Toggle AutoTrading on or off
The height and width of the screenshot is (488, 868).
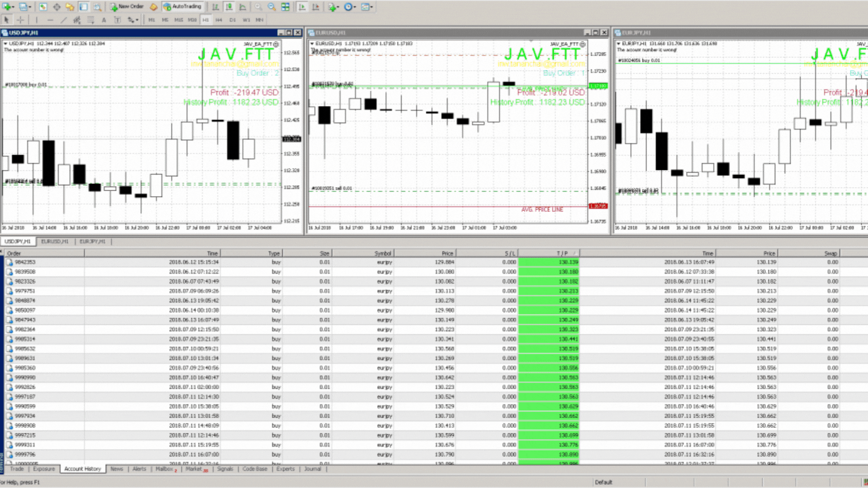[183, 7]
